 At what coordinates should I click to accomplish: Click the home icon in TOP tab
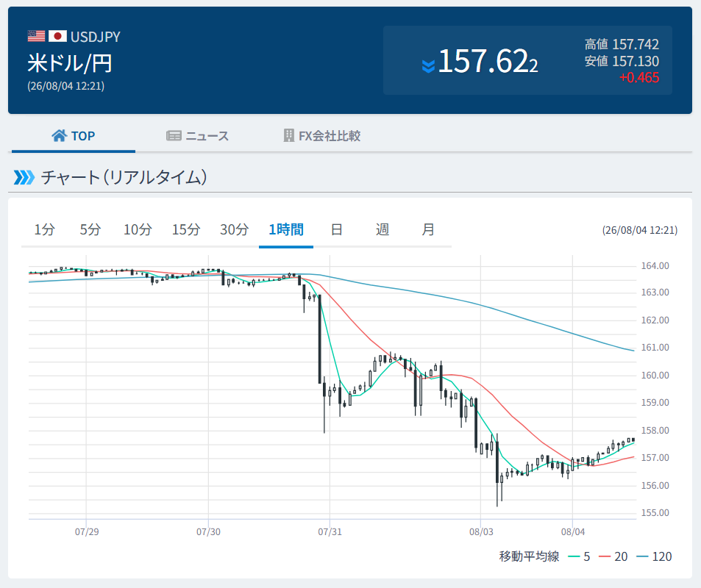click(60, 135)
